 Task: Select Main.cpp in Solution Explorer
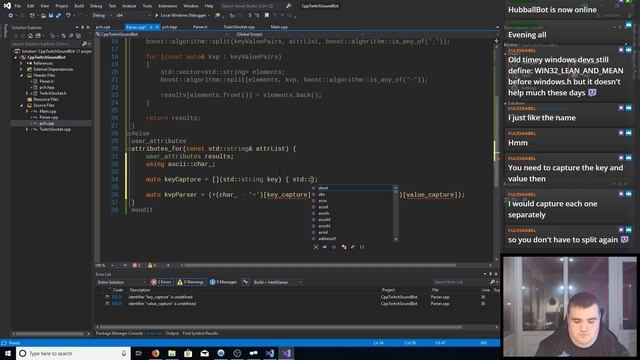[48, 111]
